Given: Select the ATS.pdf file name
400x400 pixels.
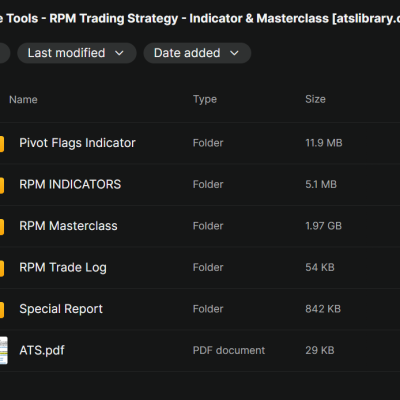Looking at the screenshot, I should (42, 350).
